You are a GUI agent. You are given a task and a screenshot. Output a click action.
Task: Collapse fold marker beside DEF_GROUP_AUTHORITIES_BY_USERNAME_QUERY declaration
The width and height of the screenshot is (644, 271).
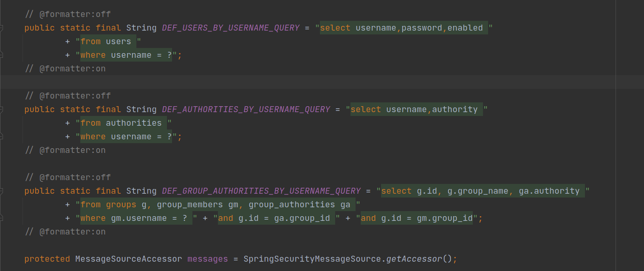(x=2, y=191)
